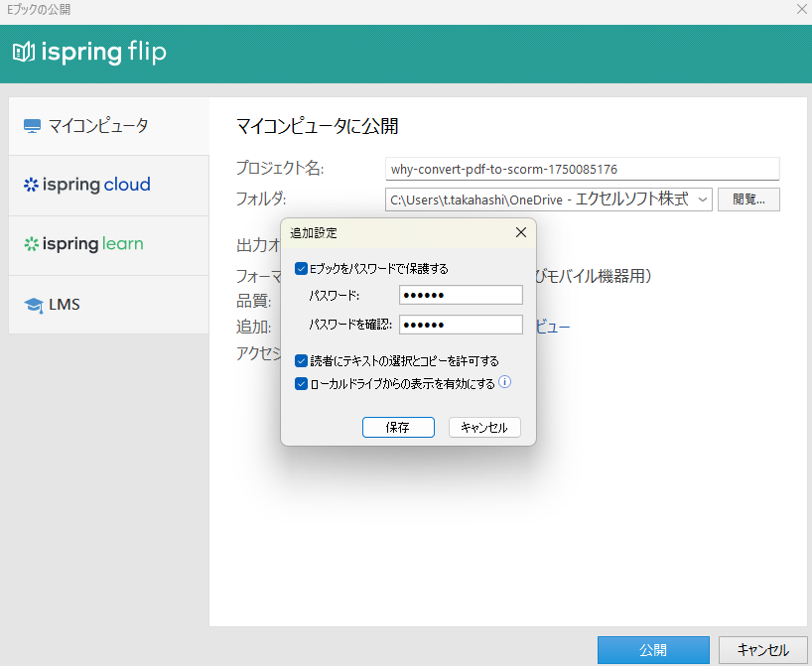The height and width of the screenshot is (666, 812).
Task: Click the info icon next to ローカルドライブ option
Action: (505, 382)
